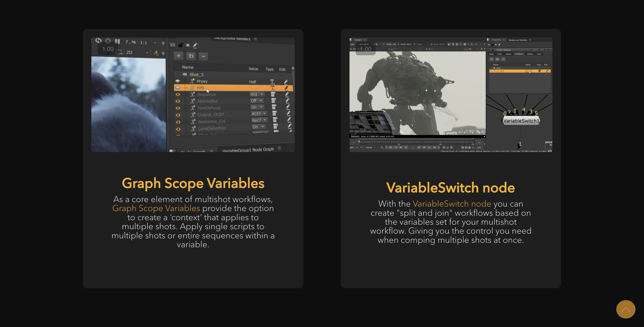
Task: Click the list type icon on Sequence row
Action: pyautogui.click(x=273, y=94)
